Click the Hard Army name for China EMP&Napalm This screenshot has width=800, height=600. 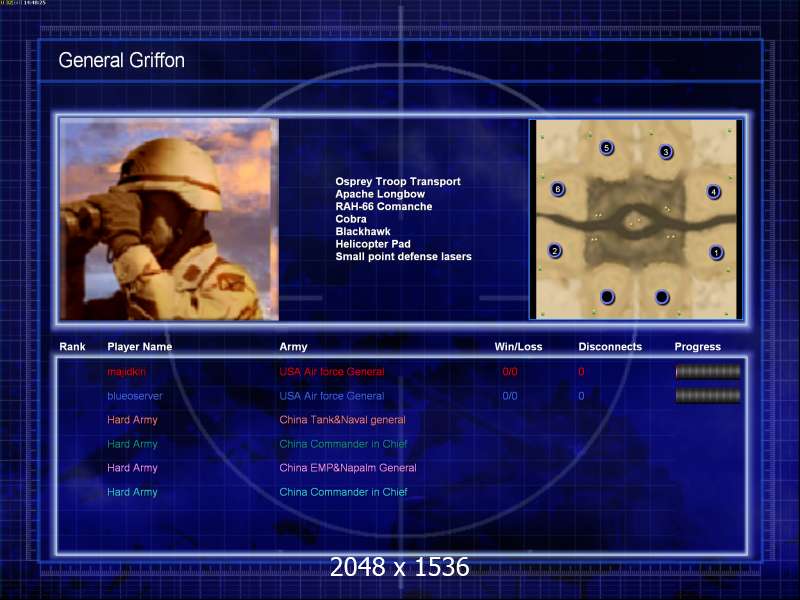[x=132, y=468]
